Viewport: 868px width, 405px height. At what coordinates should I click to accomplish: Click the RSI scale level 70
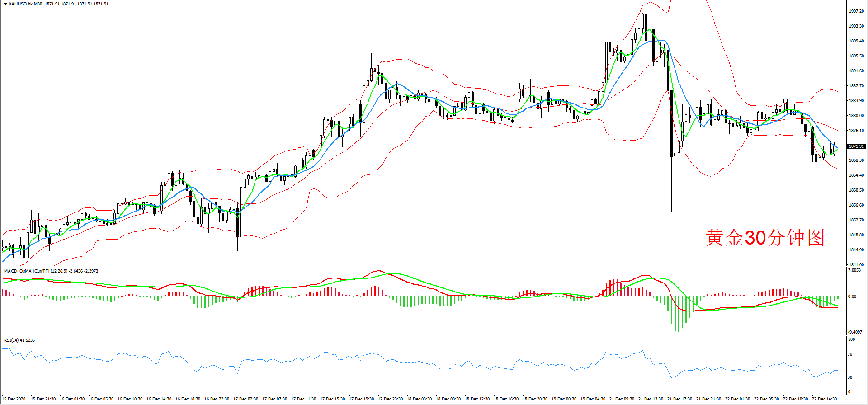[x=850, y=354]
